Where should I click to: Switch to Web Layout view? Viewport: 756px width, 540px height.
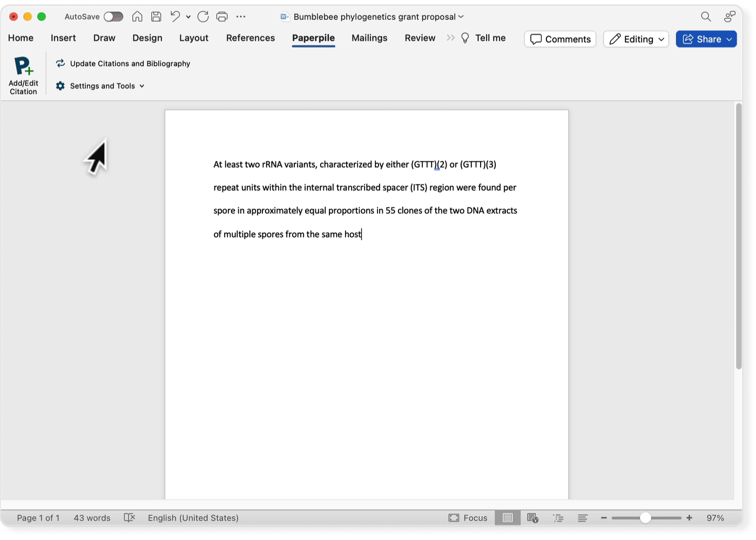pos(532,517)
